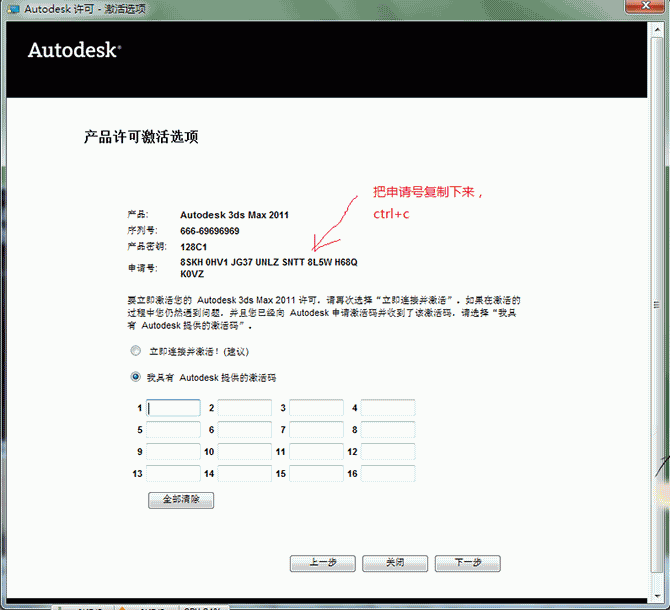Go back with the 上一步 button
This screenshot has width=670, height=610.
323,563
